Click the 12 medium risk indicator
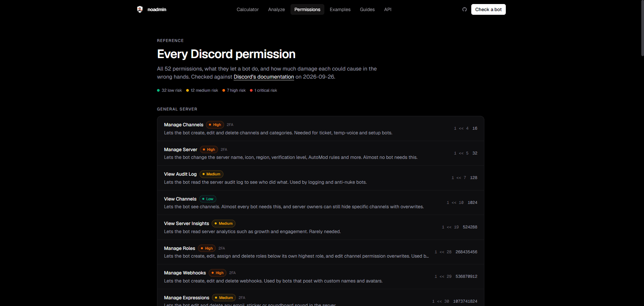Viewport: 644px width, 306px height. (x=202, y=90)
